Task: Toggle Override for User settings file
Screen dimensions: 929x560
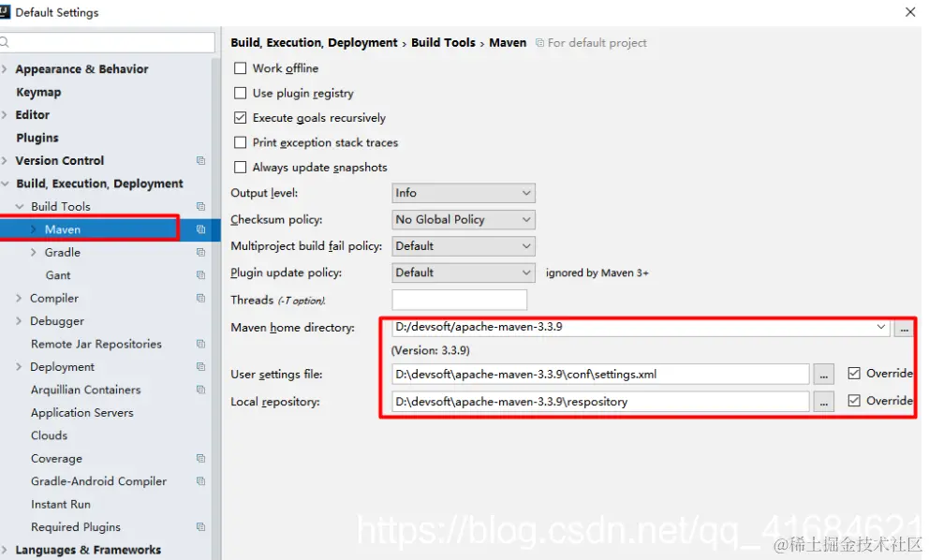Action: coord(854,374)
